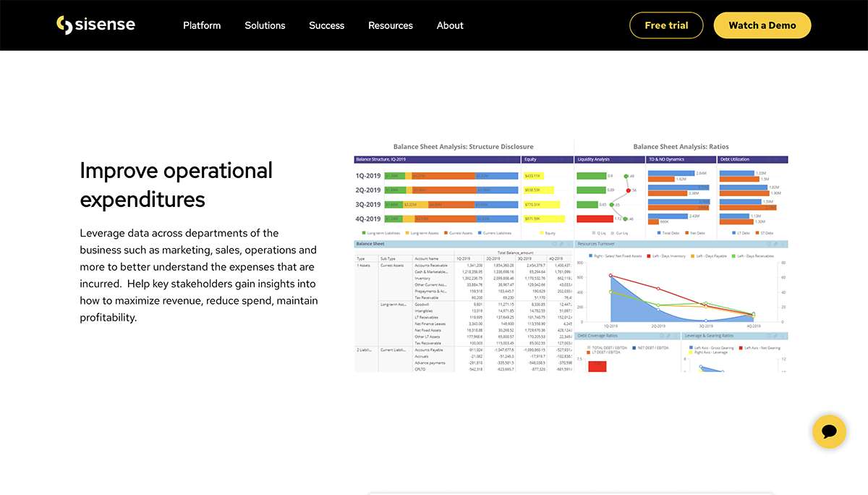Toggle the Net Debt legend entry
The image size is (868, 495).
697,233
